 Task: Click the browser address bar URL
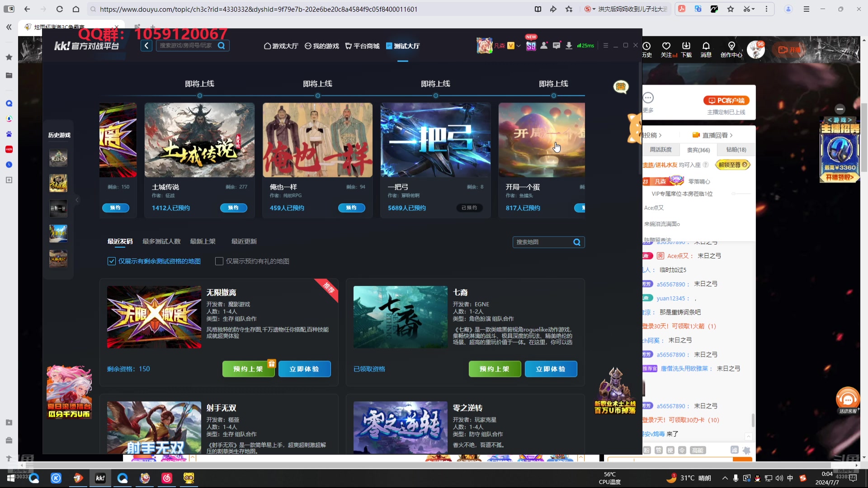click(259, 9)
